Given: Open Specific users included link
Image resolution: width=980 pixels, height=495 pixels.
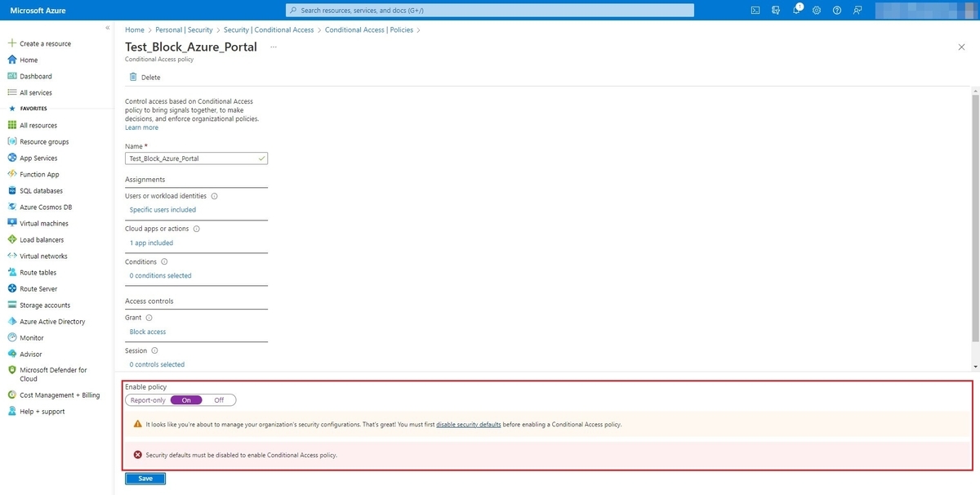Looking at the screenshot, I should tap(163, 210).
